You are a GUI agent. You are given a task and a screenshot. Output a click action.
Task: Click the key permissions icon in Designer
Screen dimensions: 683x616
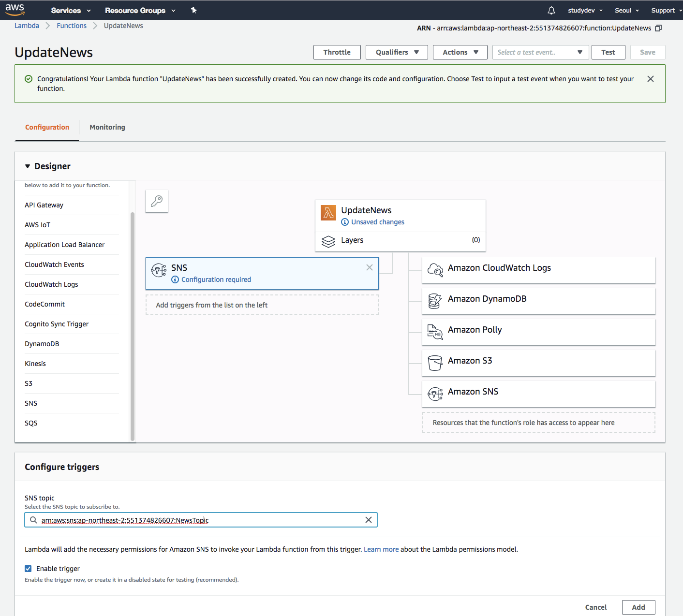157,201
